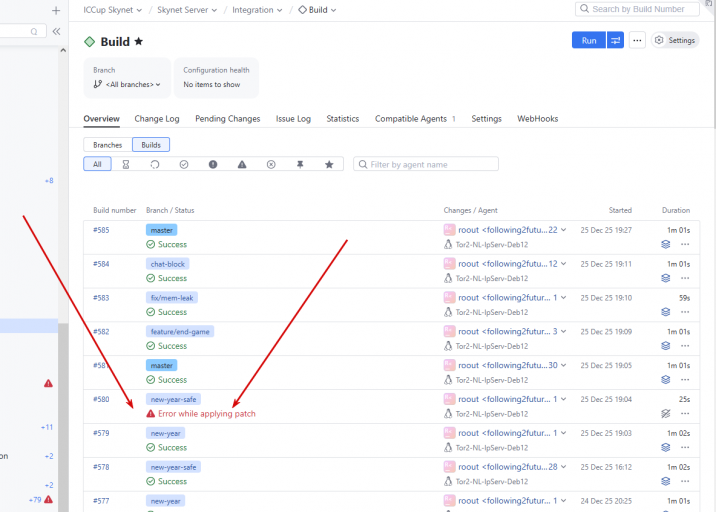Filter builds by failed exclamation icon
This screenshot has width=716, height=512.
coord(213,164)
